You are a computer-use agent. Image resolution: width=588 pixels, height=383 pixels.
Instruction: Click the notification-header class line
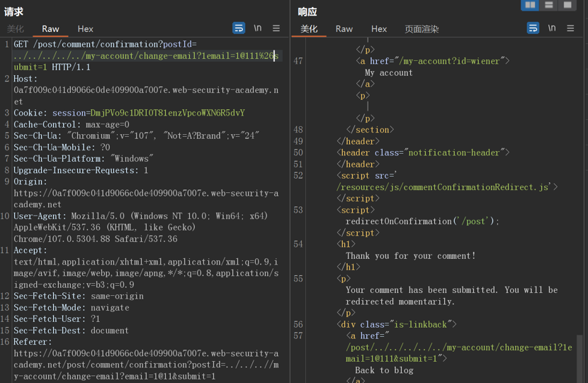(423, 152)
